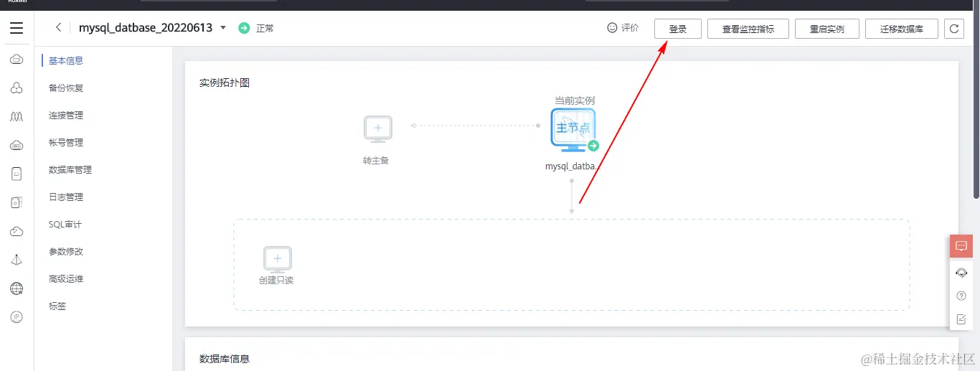Screen dimensions: 980x371
Task: Click the 转主备 label
Action: 376,161
